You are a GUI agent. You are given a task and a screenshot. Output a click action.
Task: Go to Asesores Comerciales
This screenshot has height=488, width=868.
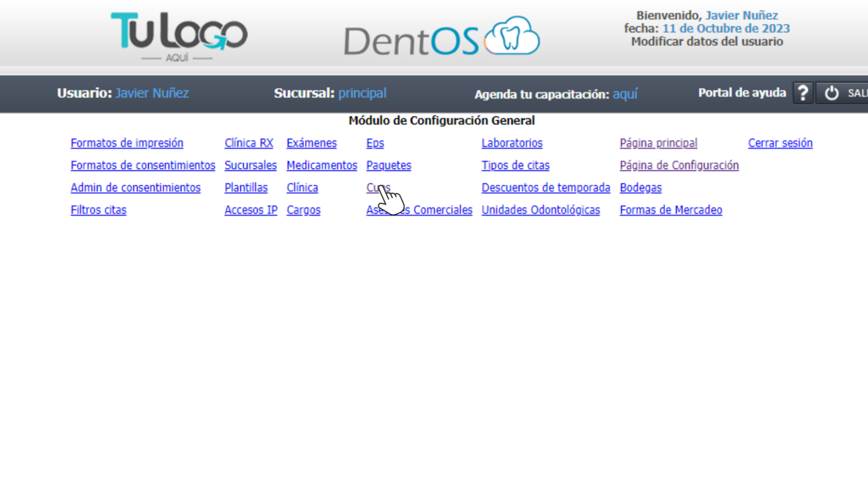tap(420, 210)
